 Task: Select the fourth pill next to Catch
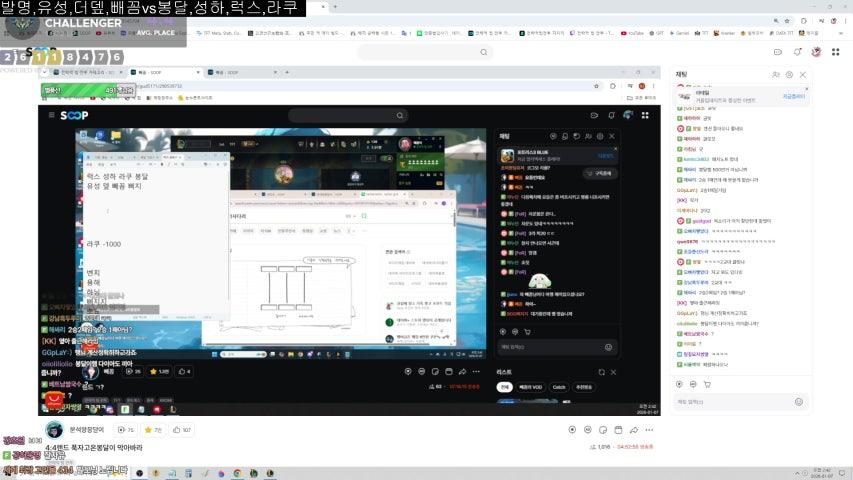584,387
